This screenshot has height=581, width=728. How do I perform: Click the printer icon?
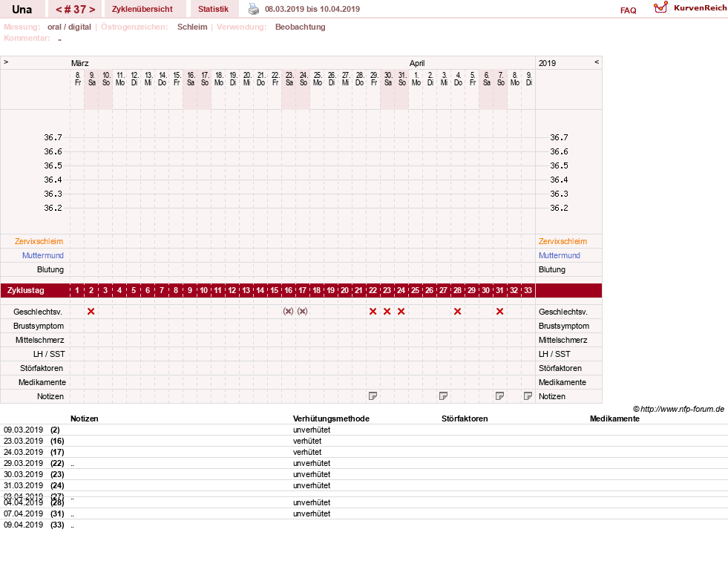(x=254, y=9)
